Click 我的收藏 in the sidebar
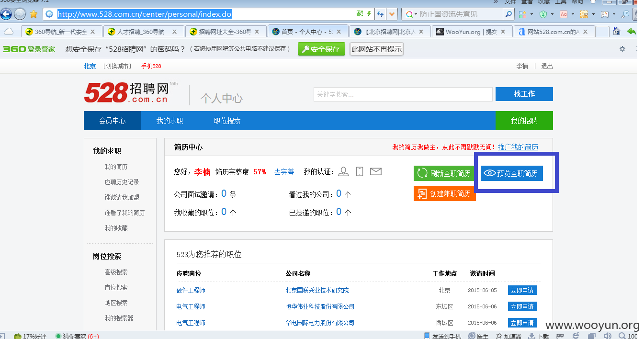Screen dimensions: 644x339 (x=116, y=228)
